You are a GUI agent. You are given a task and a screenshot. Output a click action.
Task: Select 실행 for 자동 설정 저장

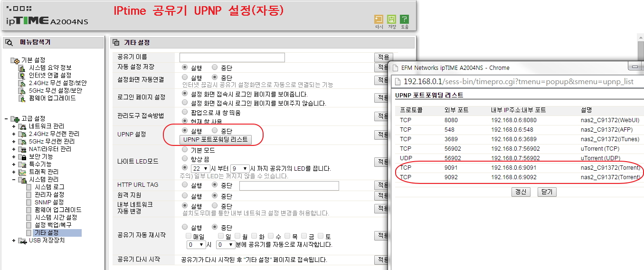(x=185, y=67)
